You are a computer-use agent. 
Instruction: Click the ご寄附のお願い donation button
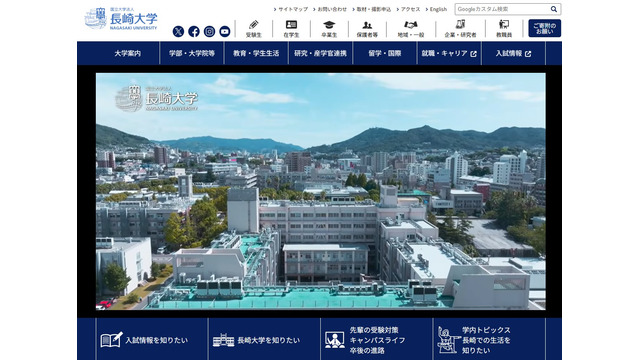click(544, 28)
